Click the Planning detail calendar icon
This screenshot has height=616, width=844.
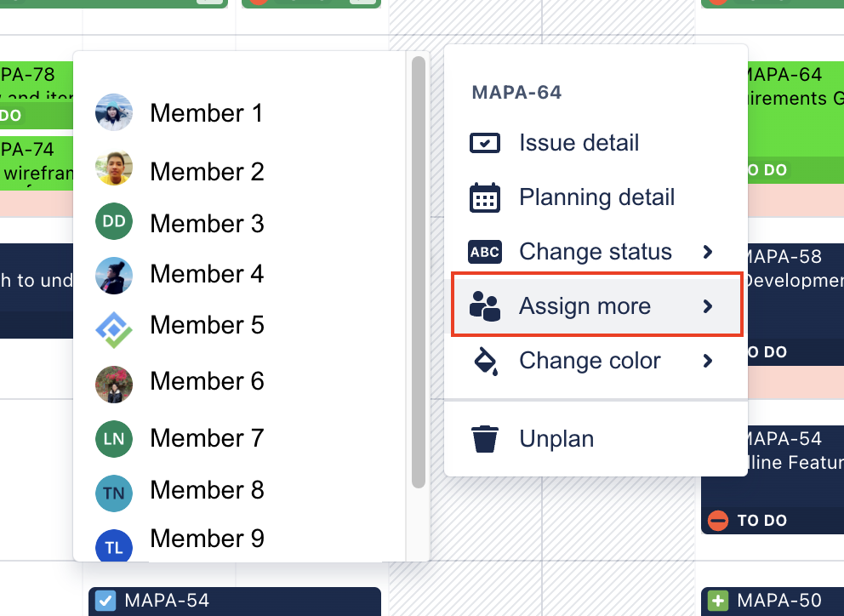[x=484, y=197]
